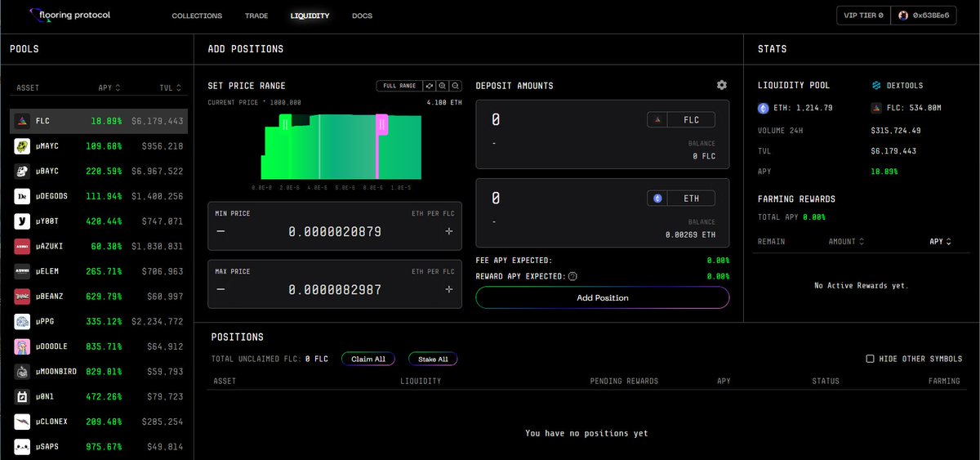Click the ETH icon in Liquidity Pool stats
Screen dimensions: 980x460
[764, 108]
